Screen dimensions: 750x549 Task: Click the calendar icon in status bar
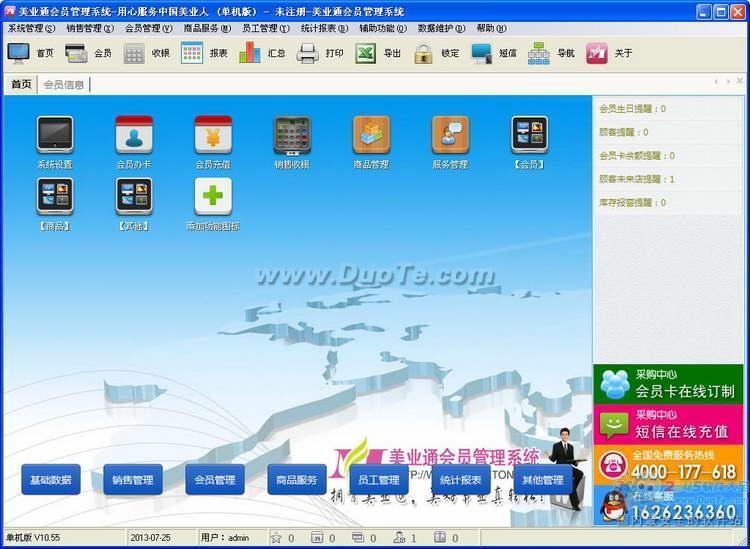(x=317, y=538)
